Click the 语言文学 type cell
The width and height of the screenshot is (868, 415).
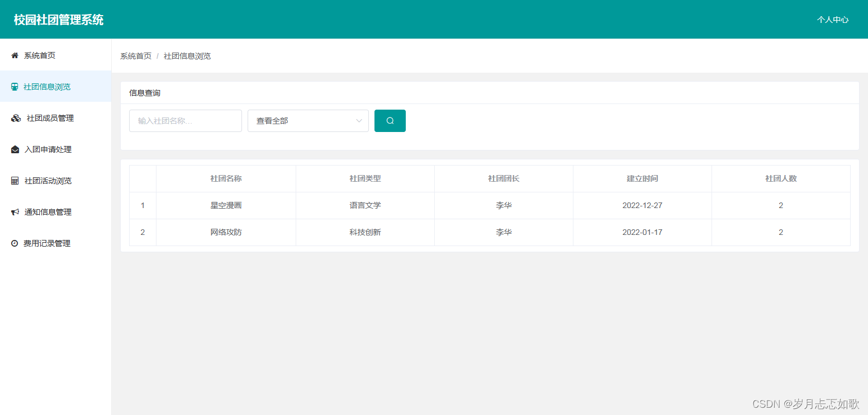[x=365, y=205]
